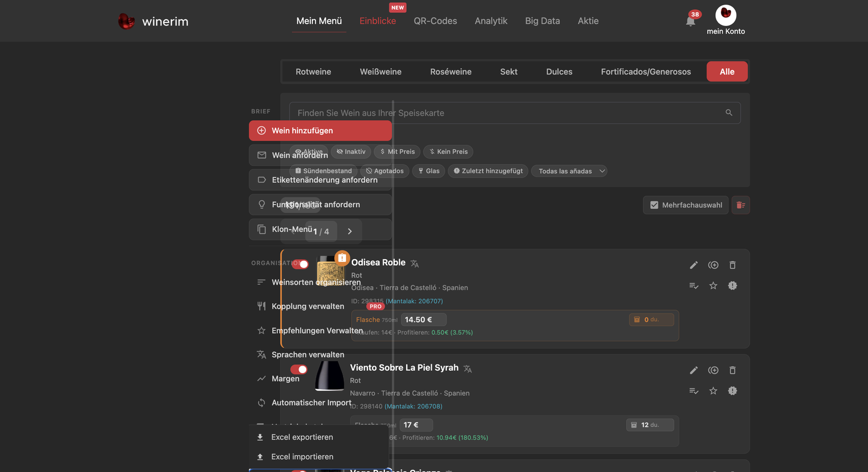Click add-circle icon for Viento Sobre La Piel Syrah
868x472 pixels.
[x=713, y=370]
